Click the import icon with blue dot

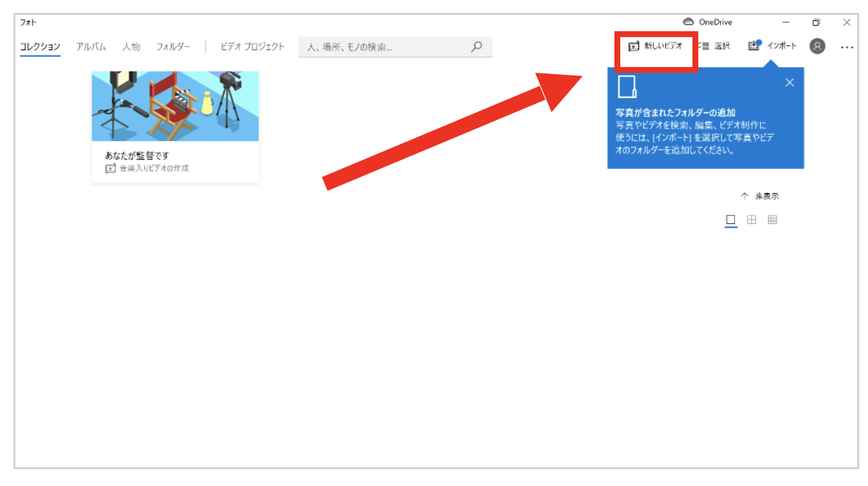click(754, 46)
